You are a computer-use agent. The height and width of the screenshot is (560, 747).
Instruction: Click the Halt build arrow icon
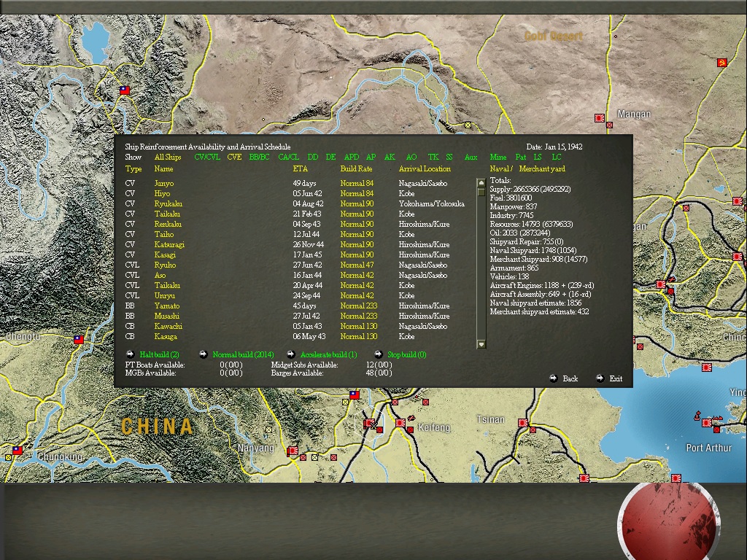click(x=130, y=354)
